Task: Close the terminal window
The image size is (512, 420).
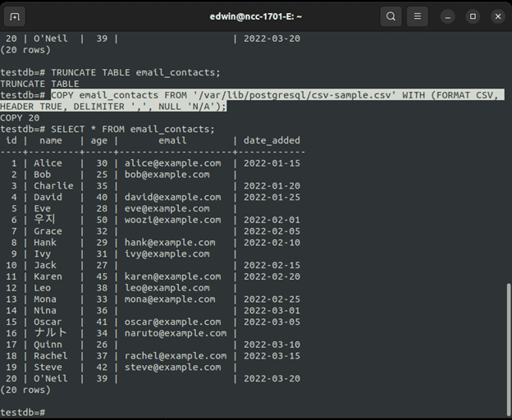Action: coord(497,16)
